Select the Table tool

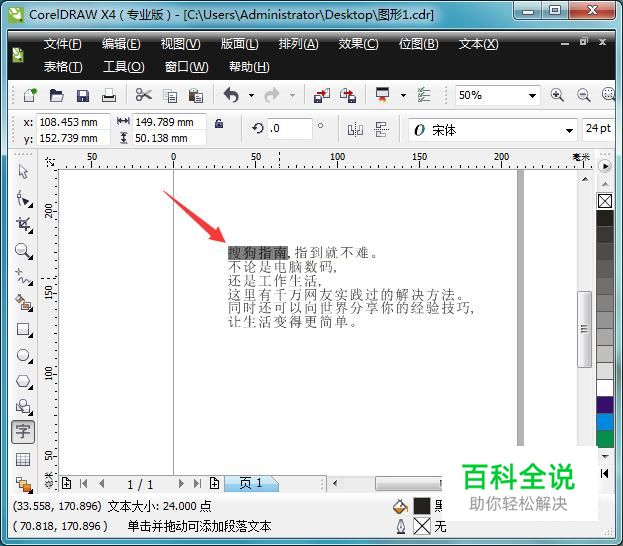23,459
